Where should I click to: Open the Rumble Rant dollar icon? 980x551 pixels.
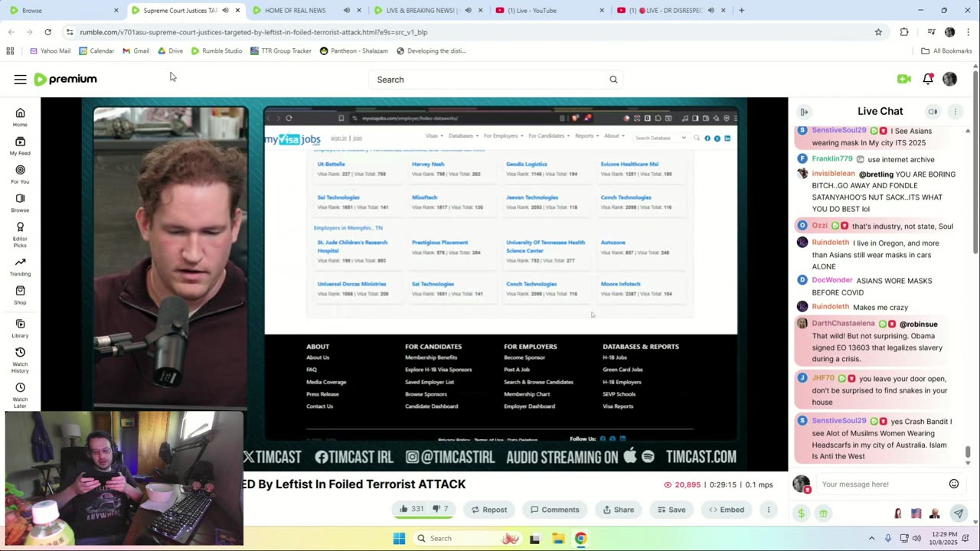[x=801, y=514]
